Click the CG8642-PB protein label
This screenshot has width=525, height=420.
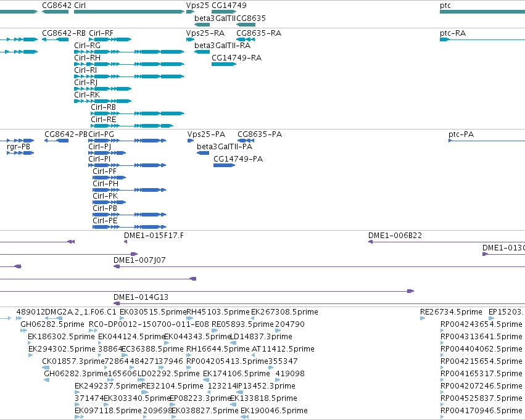(66, 134)
